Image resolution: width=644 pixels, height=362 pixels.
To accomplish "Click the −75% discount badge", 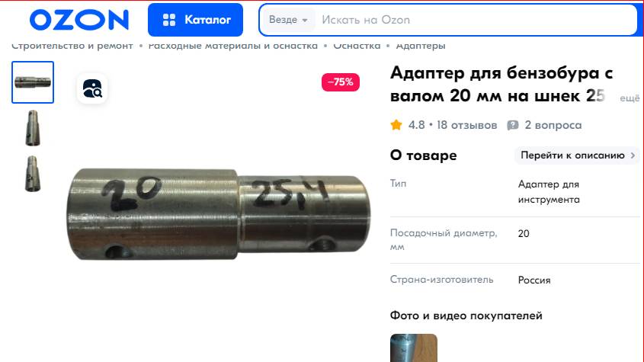I will click(x=341, y=82).
